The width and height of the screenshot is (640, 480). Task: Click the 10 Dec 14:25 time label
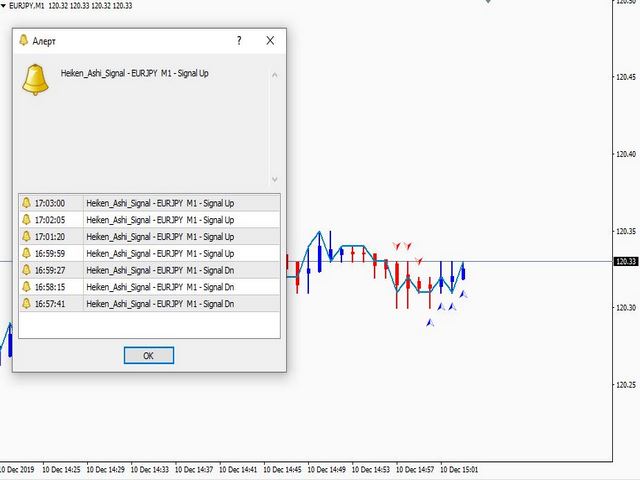pyautogui.click(x=61, y=470)
